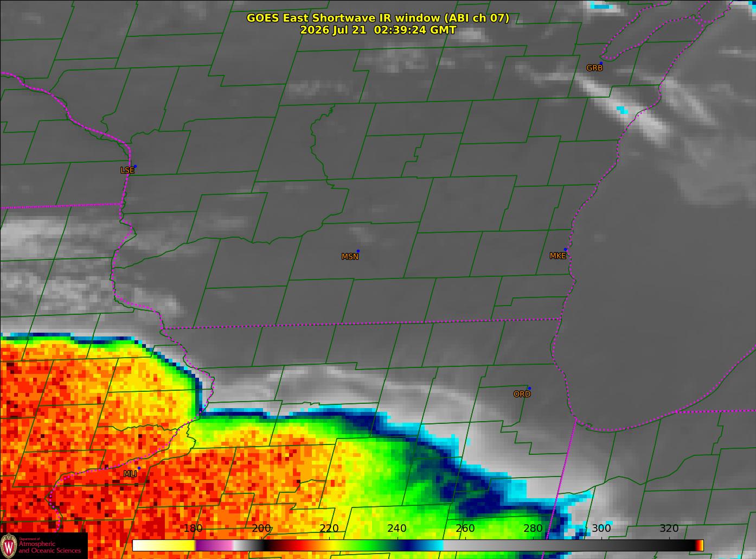Click the UW Atmospheric and Oceanic Sciences logo

tap(43, 545)
